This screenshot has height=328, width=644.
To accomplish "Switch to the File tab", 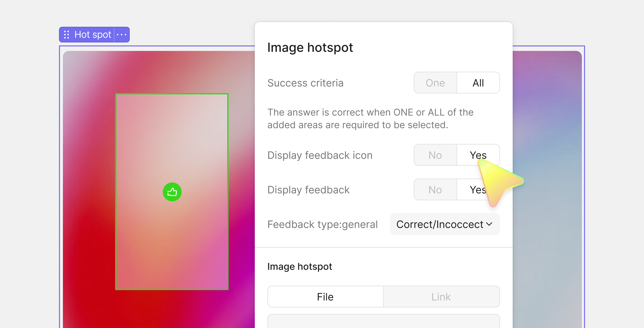I will coord(325,297).
